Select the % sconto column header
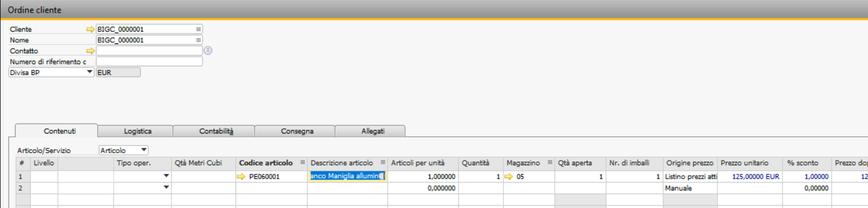This screenshot has width=868, height=208. pos(807,163)
